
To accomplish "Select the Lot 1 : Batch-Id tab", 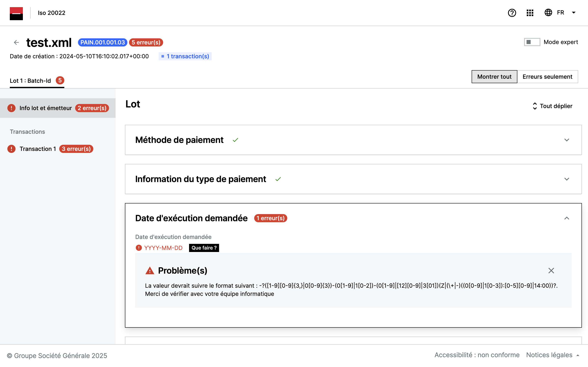I will [30, 81].
